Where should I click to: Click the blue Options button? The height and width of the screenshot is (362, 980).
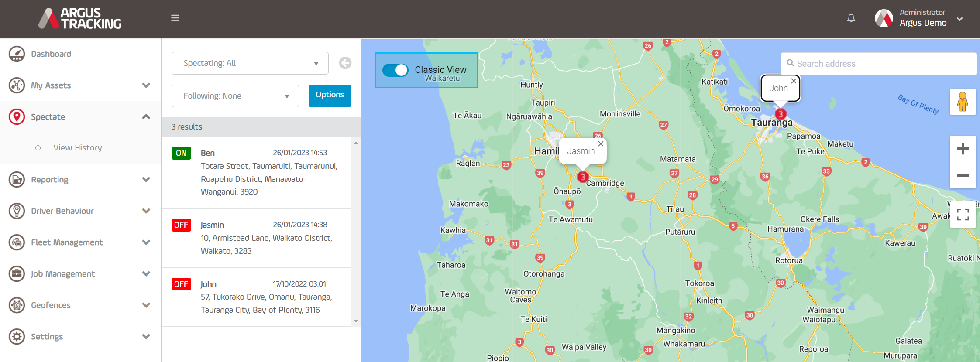[330, 96]
